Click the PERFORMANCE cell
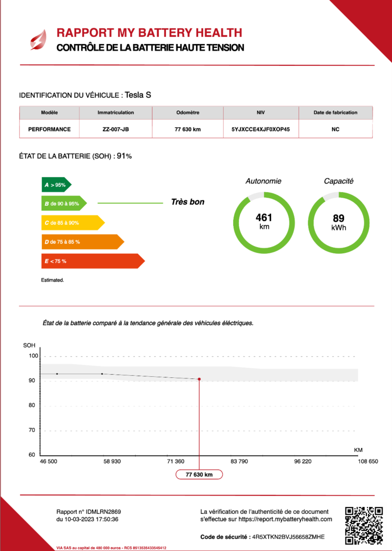Image resolution: width=392 pixels, height=551 pixels. pyautogui.click(x=50, y=129)
